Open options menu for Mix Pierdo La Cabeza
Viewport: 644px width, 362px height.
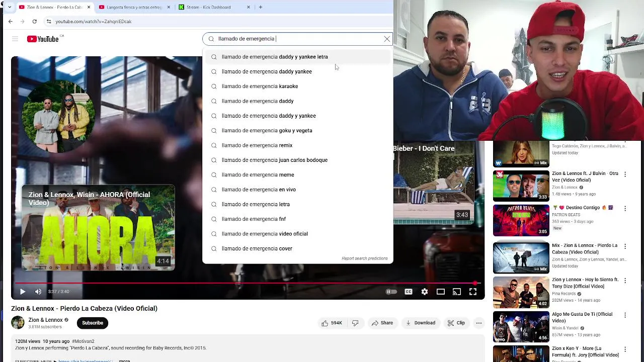[625, 246]
